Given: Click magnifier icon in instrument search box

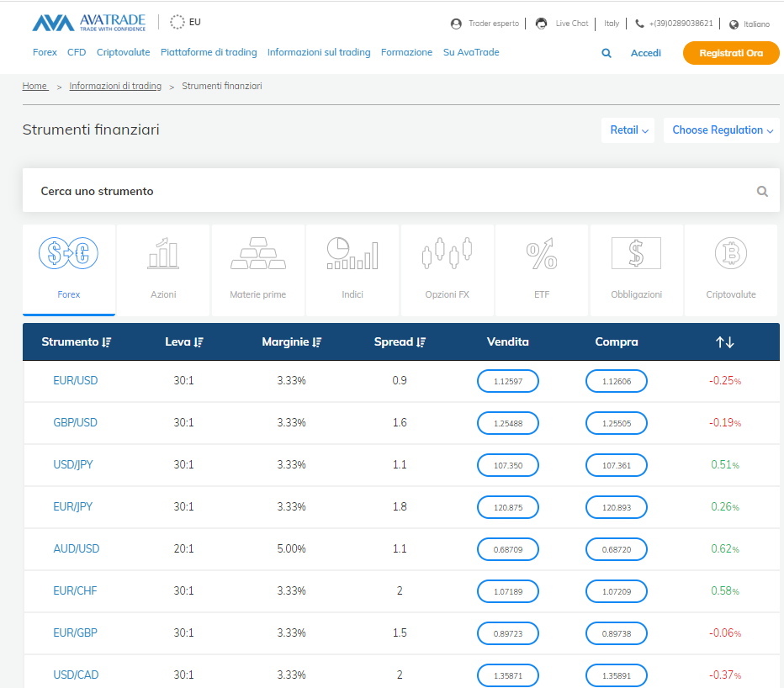Looking at the screenshot, I should (x=762, y=191).
